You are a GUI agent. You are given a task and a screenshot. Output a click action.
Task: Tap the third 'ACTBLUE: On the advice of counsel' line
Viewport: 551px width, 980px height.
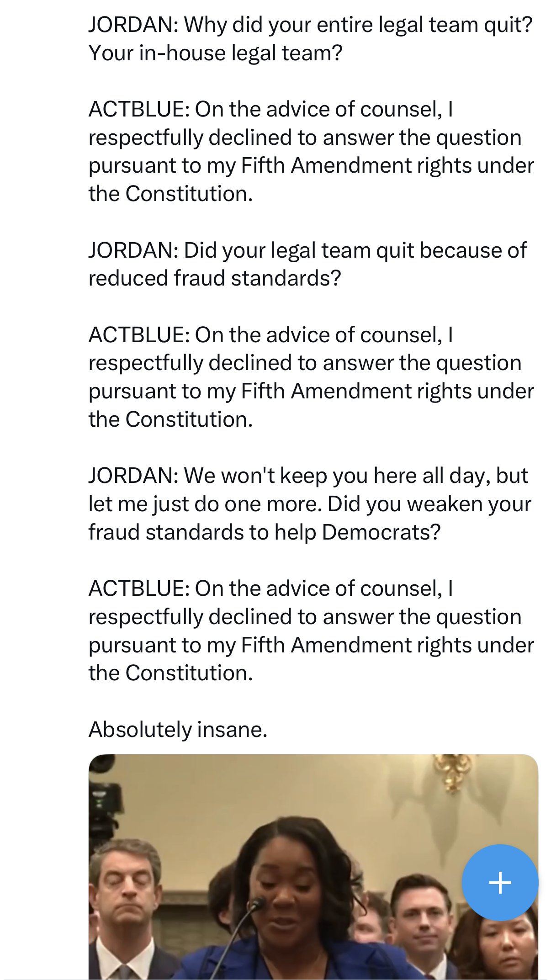pos(270,588)
